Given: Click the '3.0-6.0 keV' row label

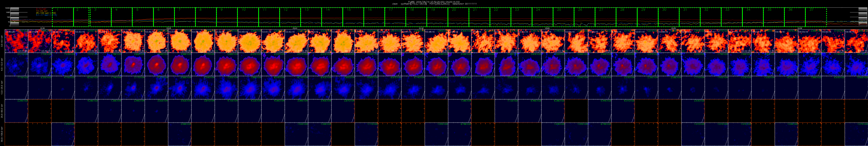Looking at the screenshot, I should pyautogui.click(x=2, y=41).
